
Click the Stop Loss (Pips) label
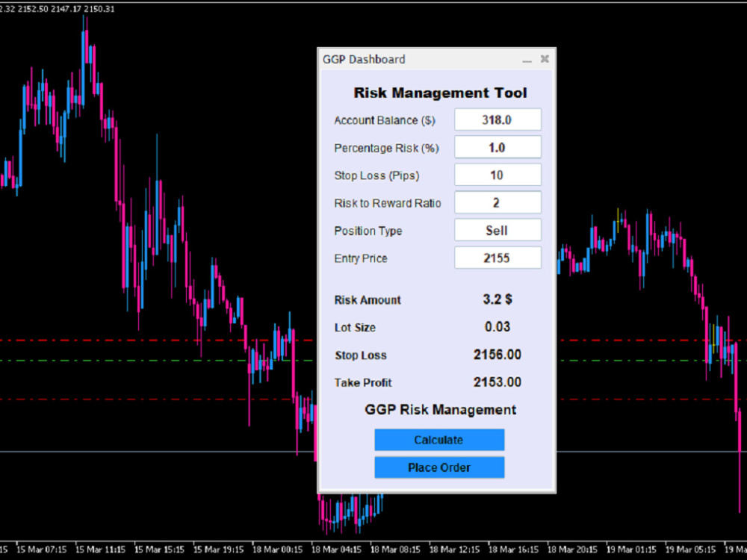pos(376,175)
